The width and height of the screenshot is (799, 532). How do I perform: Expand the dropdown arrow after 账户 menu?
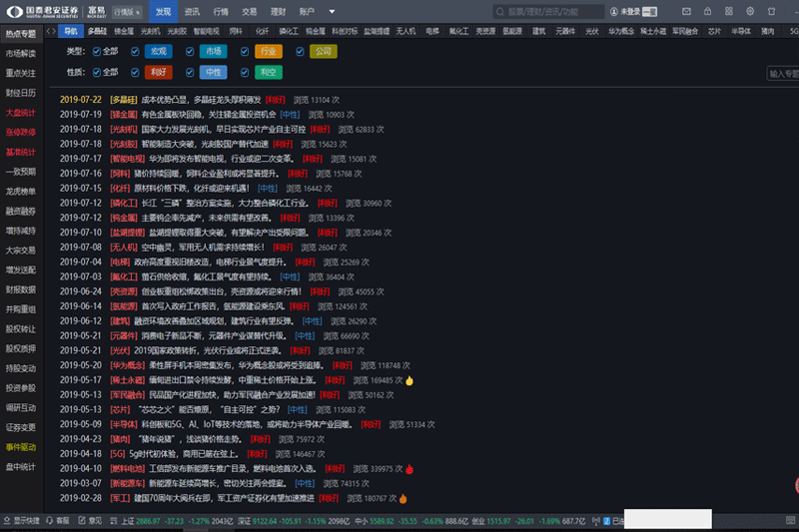click(x=332, y=11)
